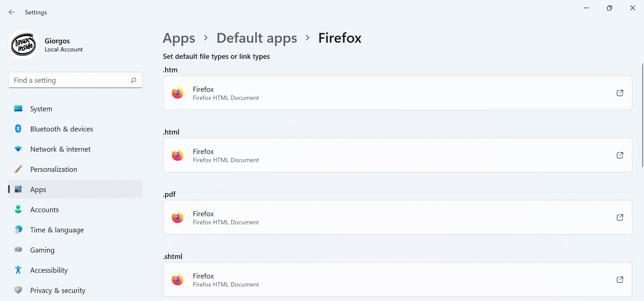Open external link icon for .pdf
The width and height of the screenshot is (644, 301).
pyautogui.click(x=620, y=217)
